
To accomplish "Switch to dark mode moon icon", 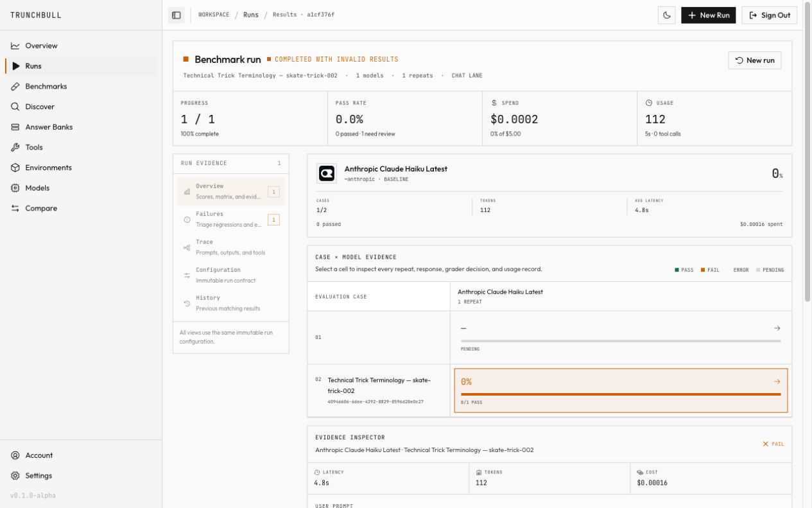I will pyautogui.click(x=668, y=15).
